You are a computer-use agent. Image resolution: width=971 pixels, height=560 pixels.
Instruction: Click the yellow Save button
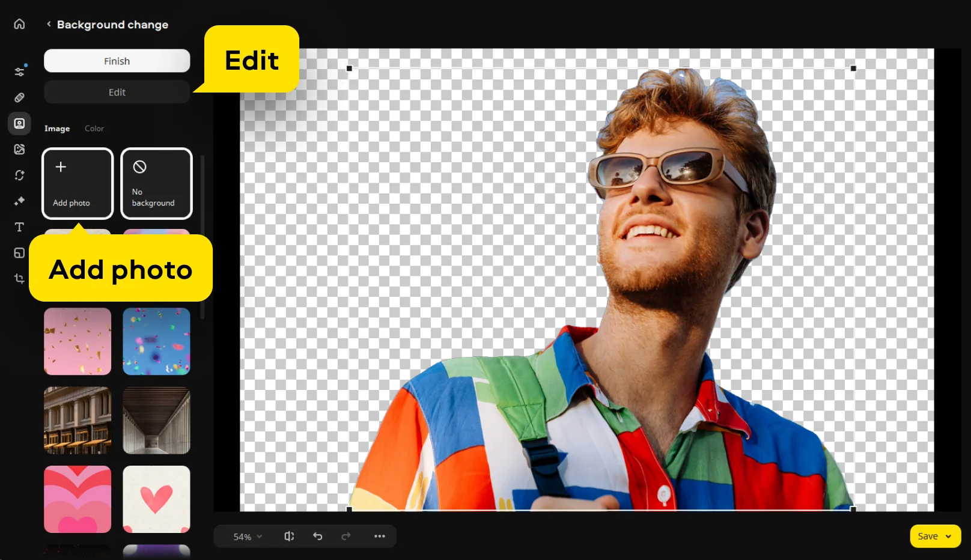point(936,536)
